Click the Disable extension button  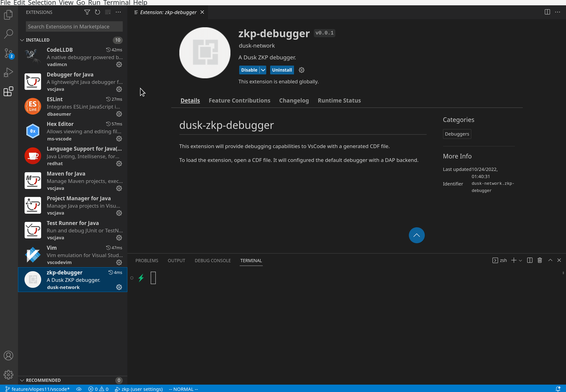[x=249, y=70]
